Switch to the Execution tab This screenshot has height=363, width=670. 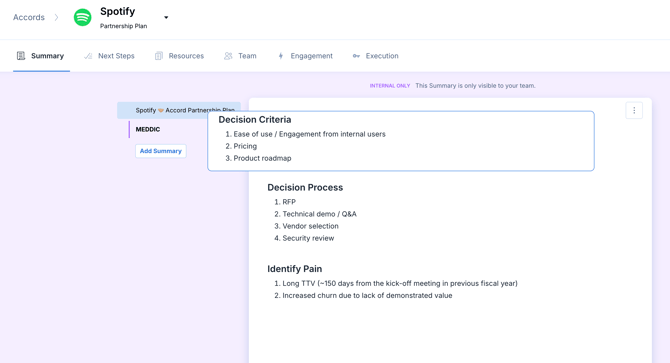(x=376, y=56)
